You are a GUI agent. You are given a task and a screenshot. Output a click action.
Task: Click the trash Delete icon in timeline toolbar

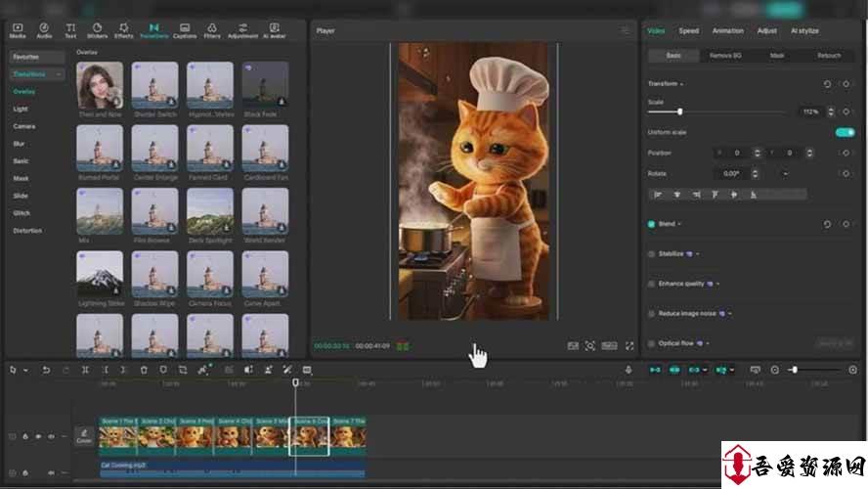[x=144, y=370]
